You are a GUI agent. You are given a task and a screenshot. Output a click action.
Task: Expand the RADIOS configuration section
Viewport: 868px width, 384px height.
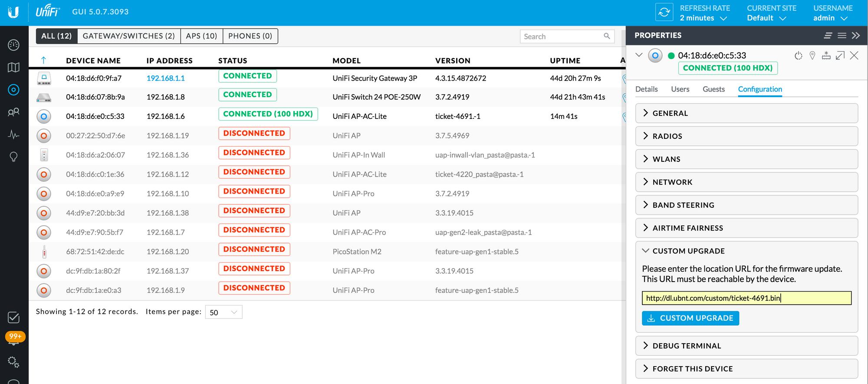pyautogui.click(x=746, y=136)
